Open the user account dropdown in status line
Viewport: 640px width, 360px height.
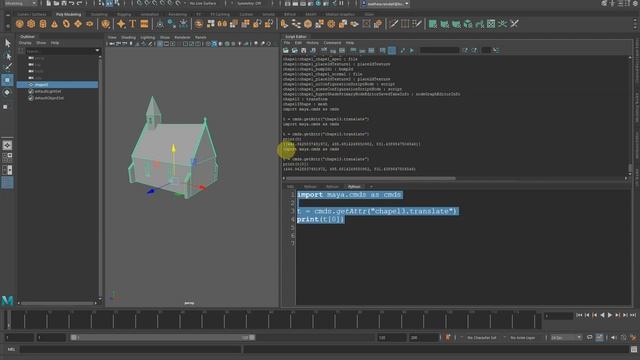(x=385, y=4)
